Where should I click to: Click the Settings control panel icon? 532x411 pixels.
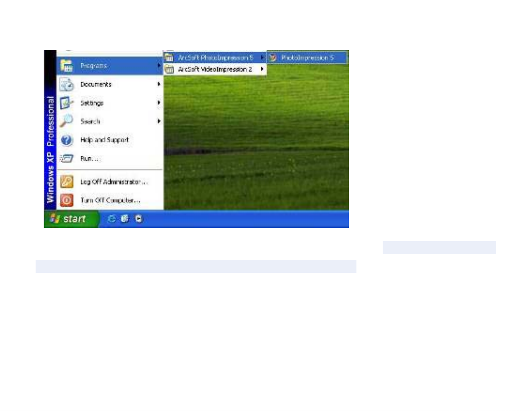[66, 103]
